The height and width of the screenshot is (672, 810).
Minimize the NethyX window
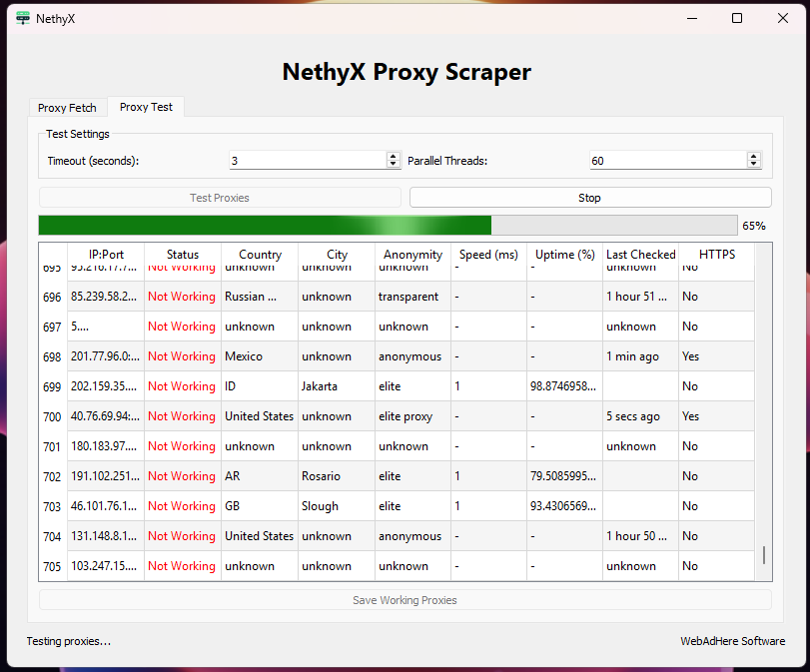coord(692,19)
